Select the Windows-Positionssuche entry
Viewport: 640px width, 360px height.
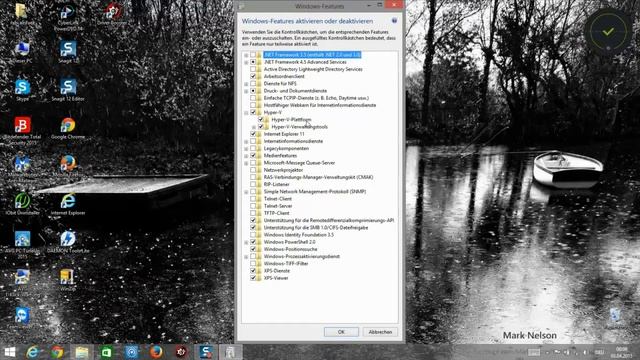click(290, 249)
